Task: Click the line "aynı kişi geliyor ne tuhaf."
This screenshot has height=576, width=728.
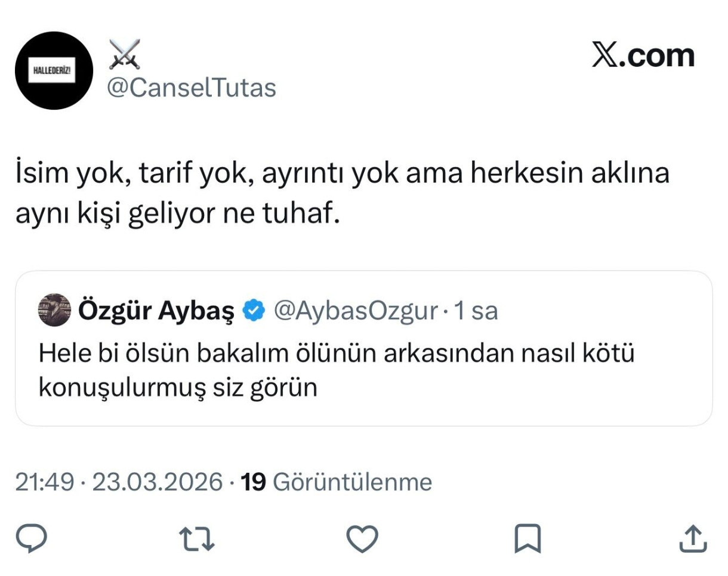Action: pos(177,214)
